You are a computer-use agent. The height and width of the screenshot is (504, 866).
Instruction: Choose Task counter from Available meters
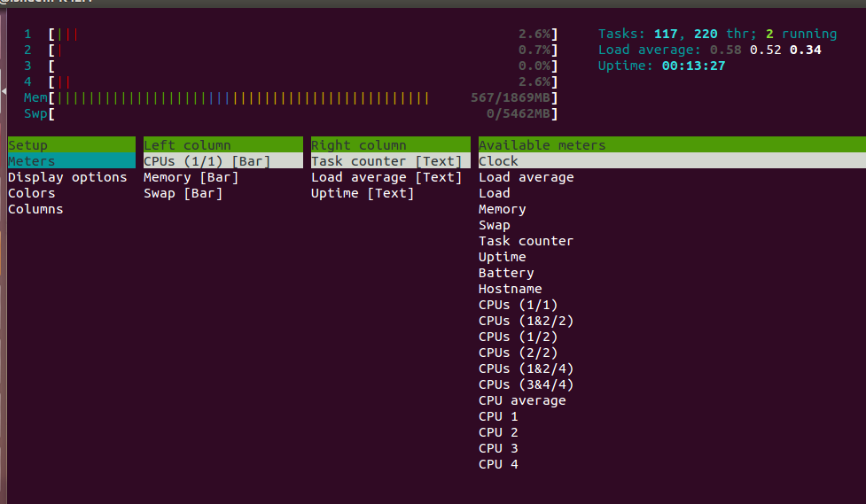click(x=526, y=241)
